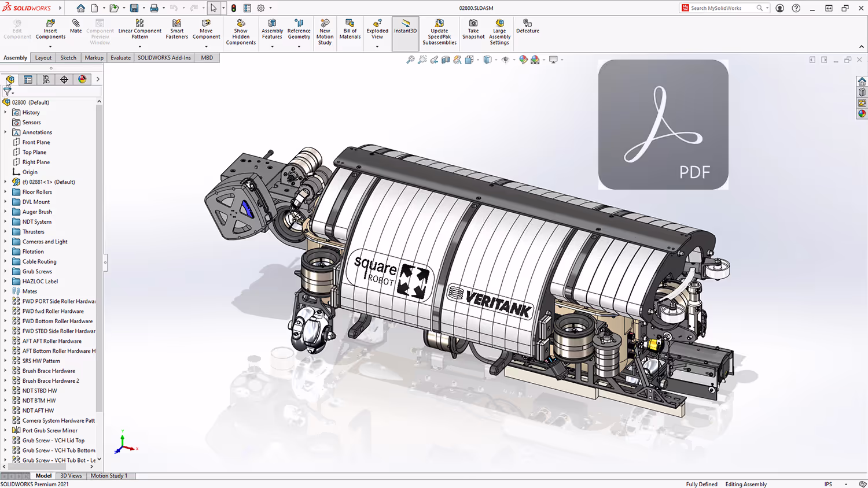Select the Cameras and Light folder
Screen dimensions: 868x488
[x=45, y=242]
